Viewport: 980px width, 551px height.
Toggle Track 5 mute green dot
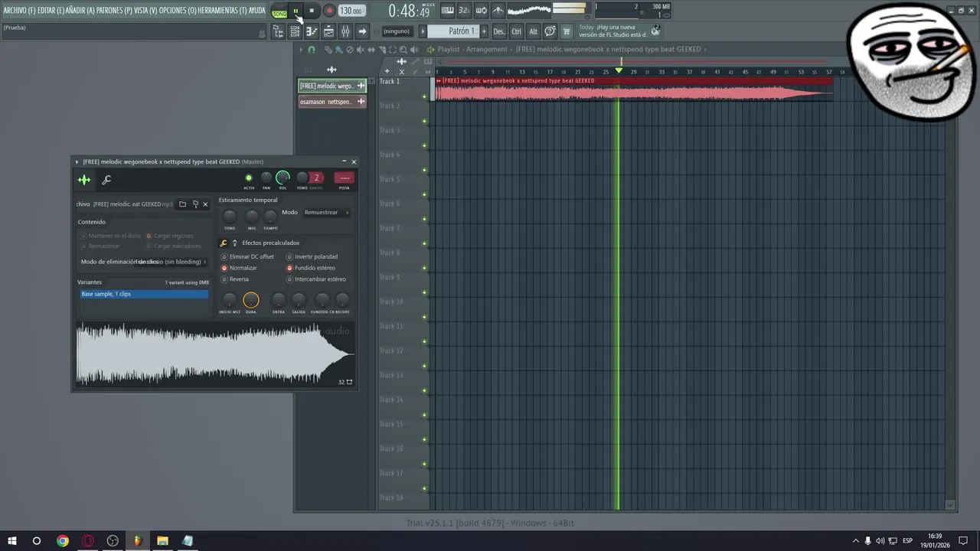424,194
